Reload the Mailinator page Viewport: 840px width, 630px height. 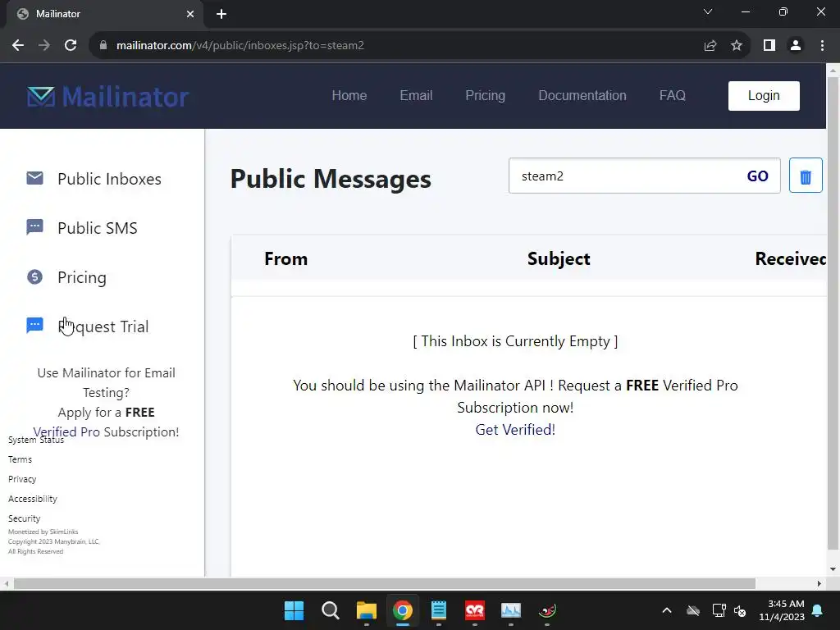(71, 46)
